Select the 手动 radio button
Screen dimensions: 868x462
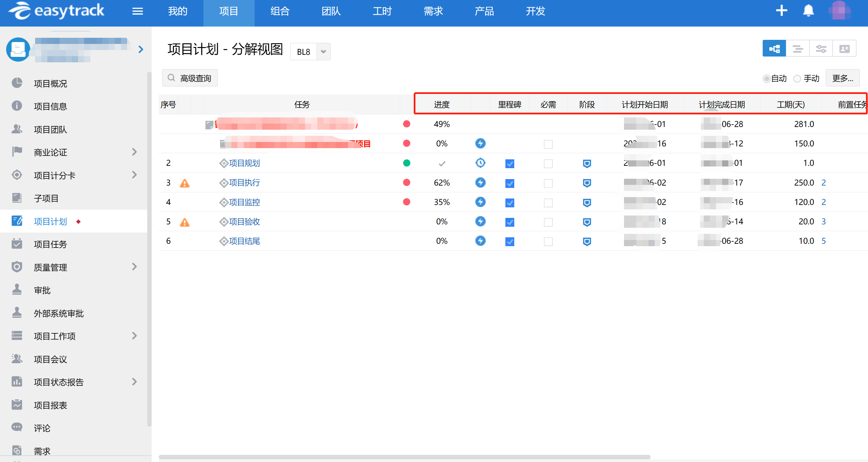point(797,79)
